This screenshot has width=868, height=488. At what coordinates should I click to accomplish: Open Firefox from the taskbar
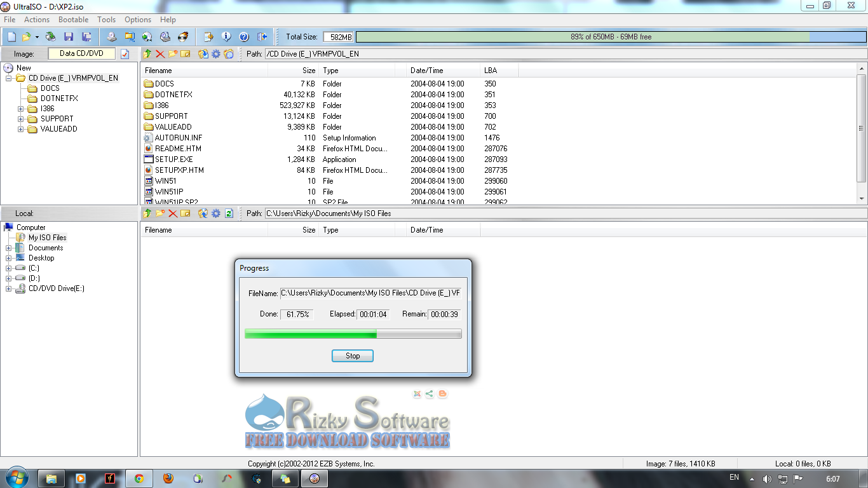(168, 478)
